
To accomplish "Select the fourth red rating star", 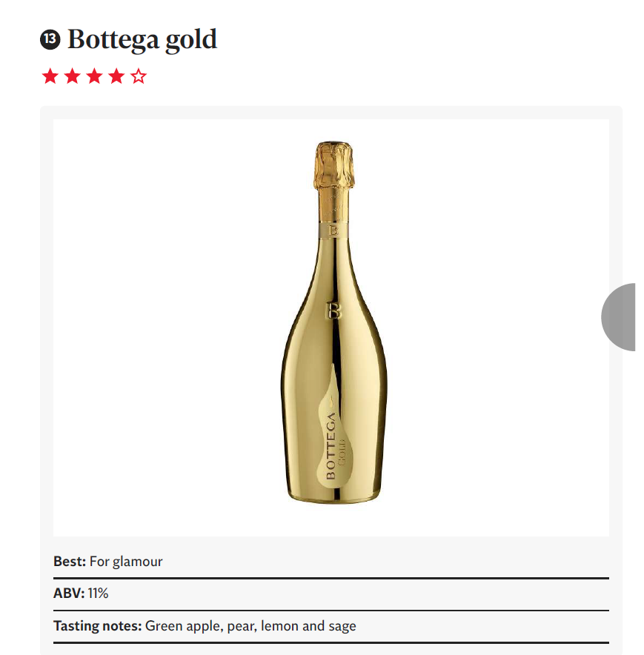I will tap(116, 76).
